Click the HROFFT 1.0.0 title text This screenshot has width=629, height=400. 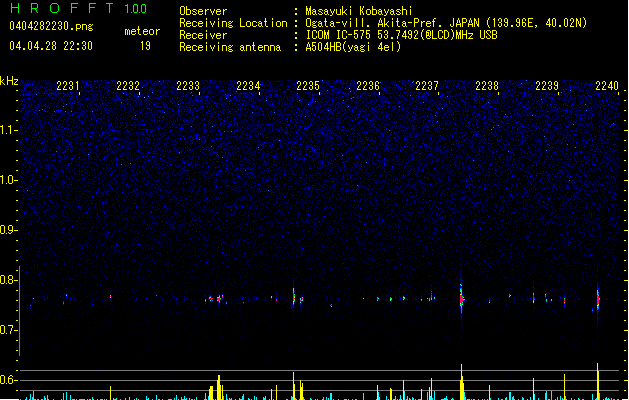(x=78, y=8)
